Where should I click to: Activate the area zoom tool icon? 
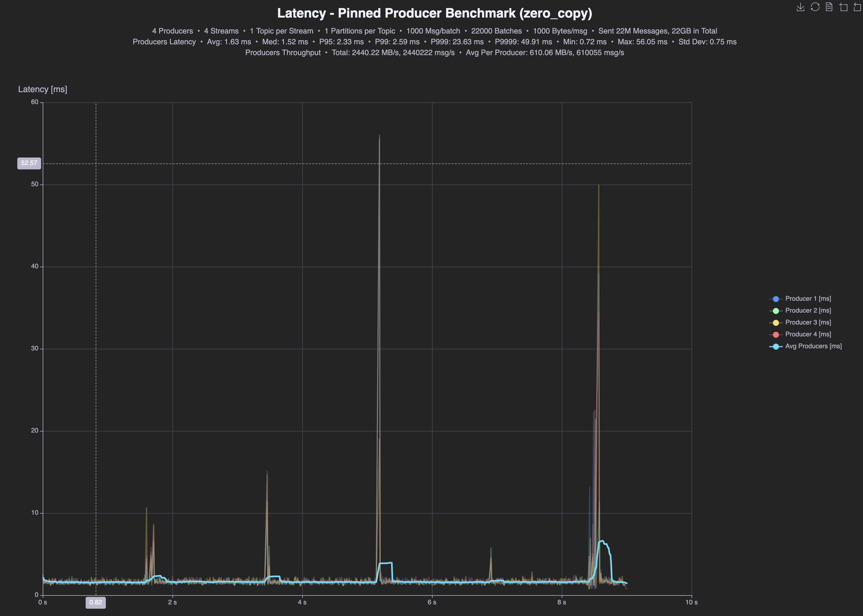click(x=843, y=7)
